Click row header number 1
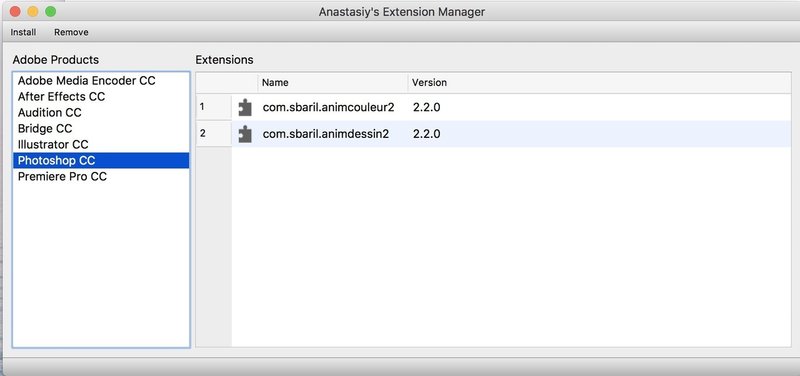The image size is (800, 376). 214,107
